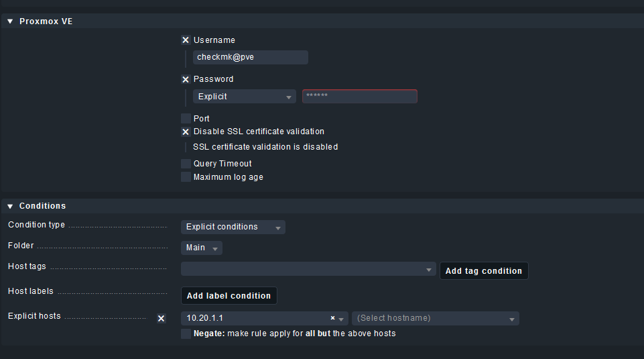Click the masked password input field
The image size is (644, 359).
coord(360,96)
